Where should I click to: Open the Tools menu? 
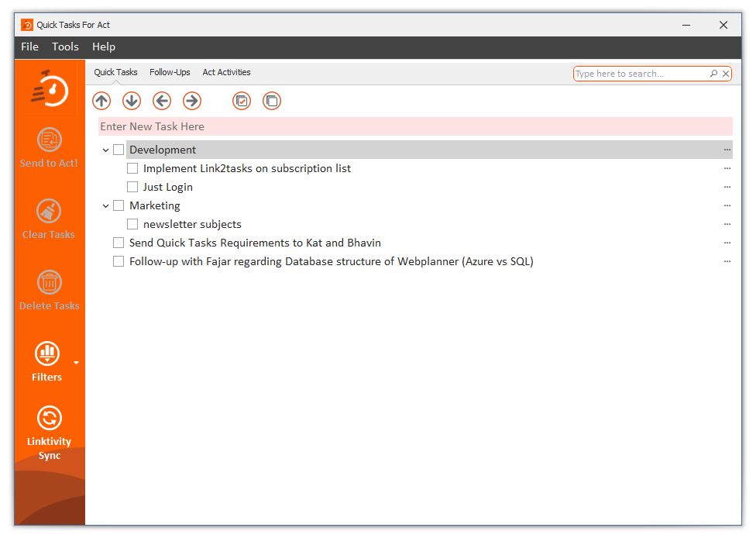click(65, 47)
